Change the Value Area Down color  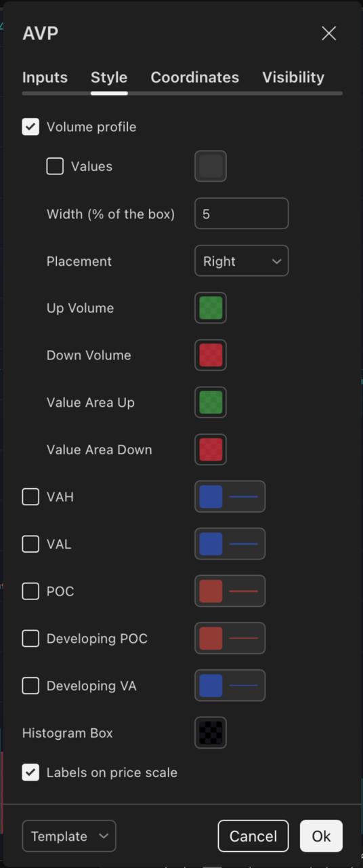tap(211, 450)
